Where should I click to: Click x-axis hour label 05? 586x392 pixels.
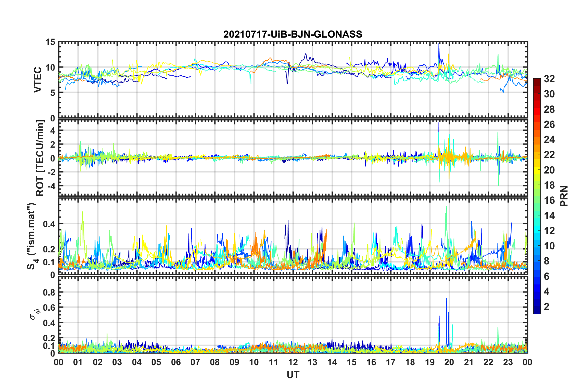coord(156,362)
